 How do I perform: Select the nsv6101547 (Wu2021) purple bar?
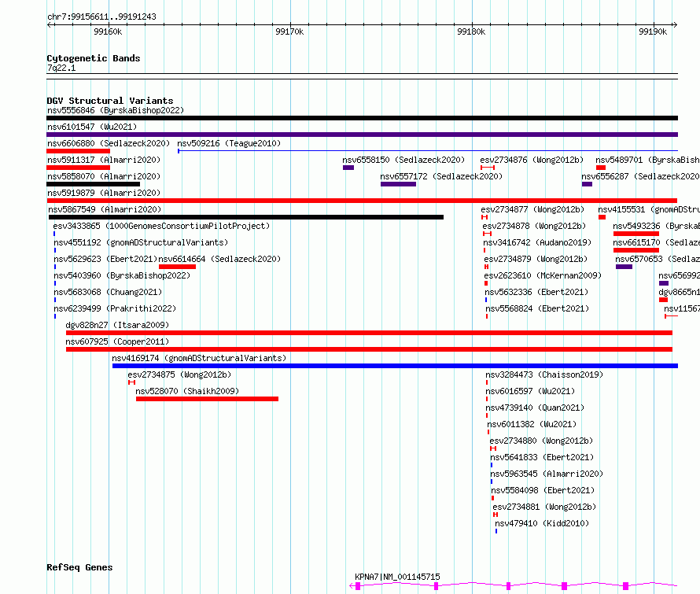coord(362,135)
